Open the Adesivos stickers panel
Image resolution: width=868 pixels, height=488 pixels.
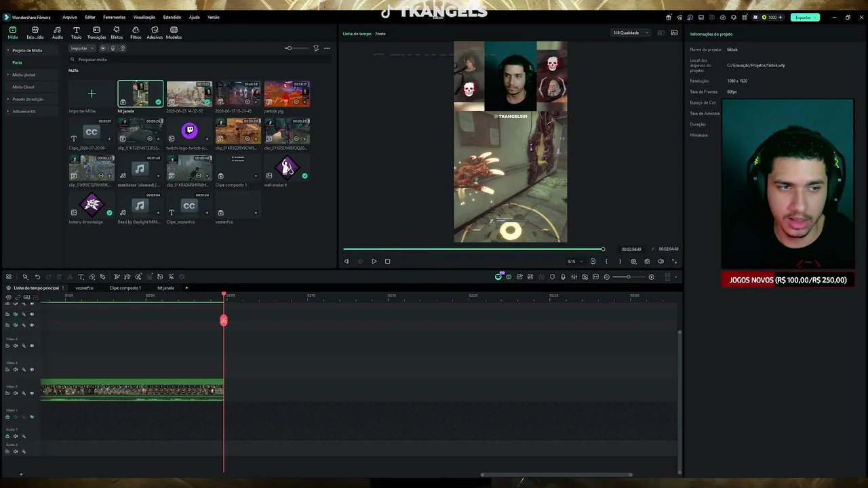tap(155, 33)
